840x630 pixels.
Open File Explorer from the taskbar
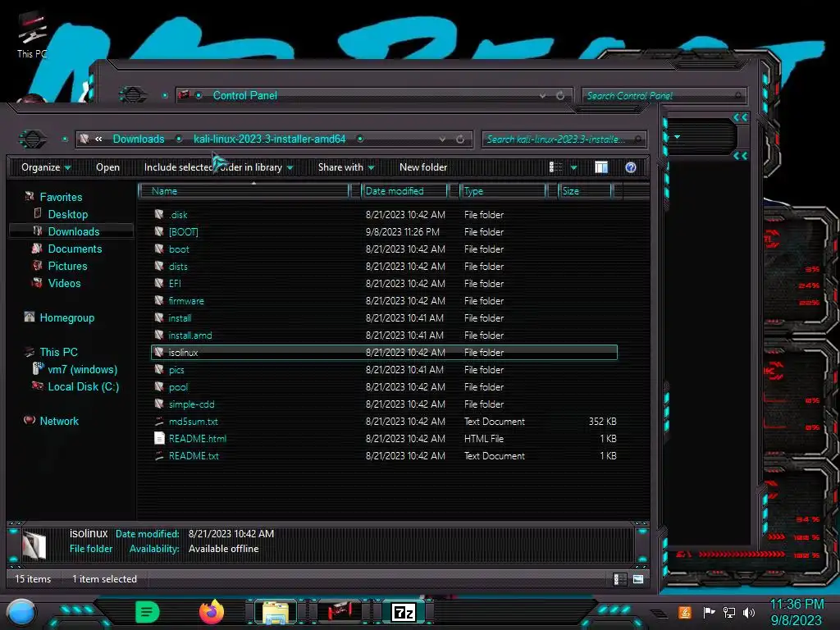tap(276, 612)
